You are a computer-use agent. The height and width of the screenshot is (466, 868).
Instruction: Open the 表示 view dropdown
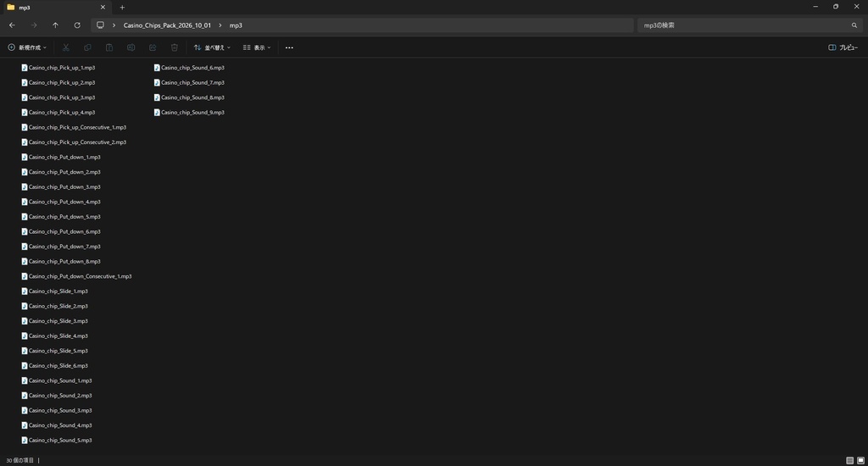coord(257,47)
